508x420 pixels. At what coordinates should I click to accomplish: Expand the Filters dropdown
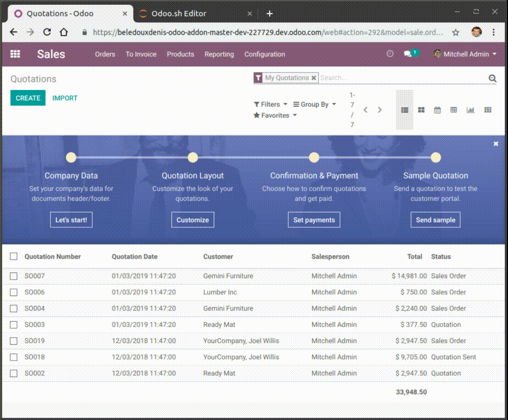pyautogui.click(x=270, y=104)
